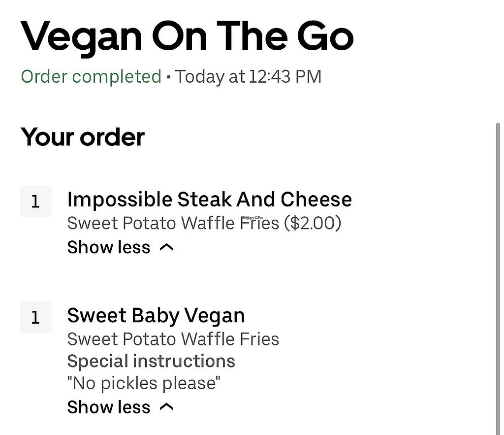The width and height of the screenshot is (504, 435).
Task: Open the Sweet Baby Vegan item
Action: (156, 315)
